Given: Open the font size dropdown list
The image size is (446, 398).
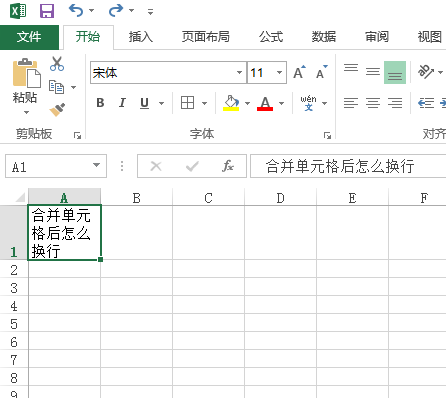Looking at the screenshot, I should click(x=279, y=72).
